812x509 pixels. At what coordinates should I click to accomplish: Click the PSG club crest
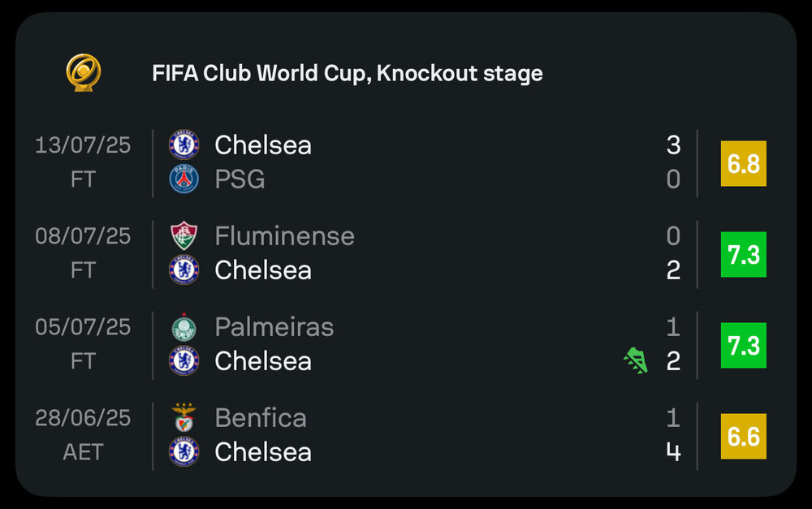[184, 179]
